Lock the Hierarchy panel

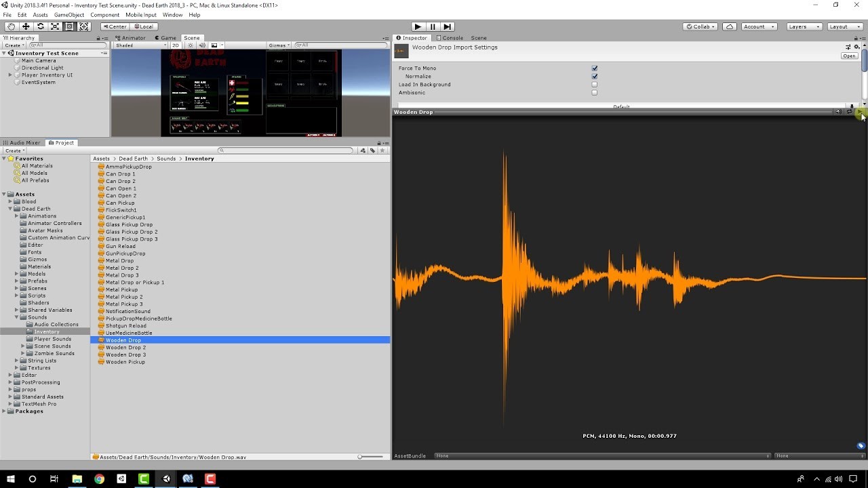pyautogui.click(x=98, y=38)
